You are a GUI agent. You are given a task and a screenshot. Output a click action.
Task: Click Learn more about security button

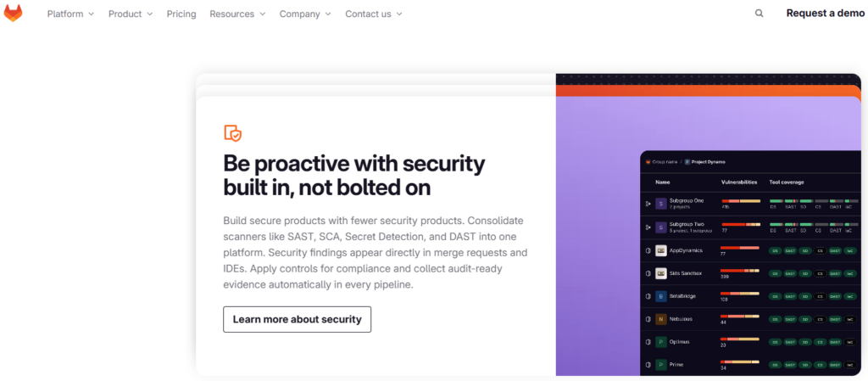(x=298, y=320)
